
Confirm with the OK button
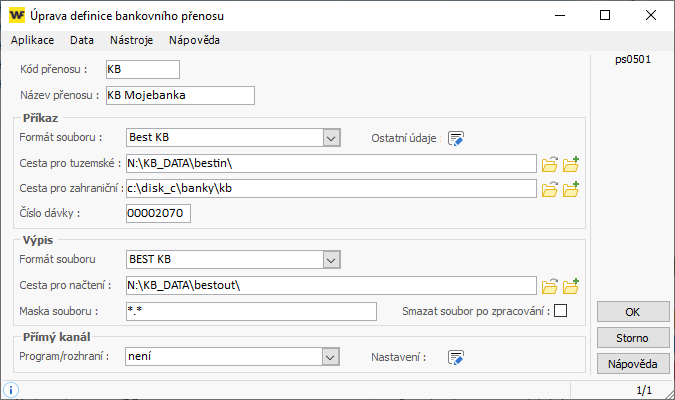(x=633, y=311)
